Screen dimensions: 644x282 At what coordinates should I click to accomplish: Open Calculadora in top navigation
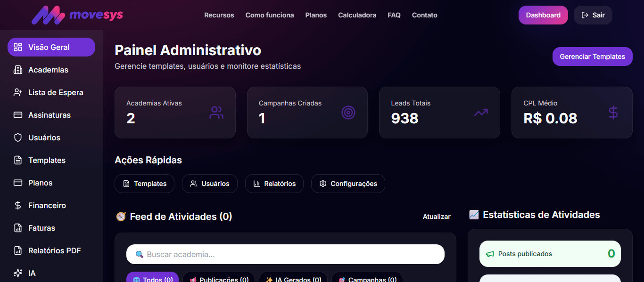357,15
